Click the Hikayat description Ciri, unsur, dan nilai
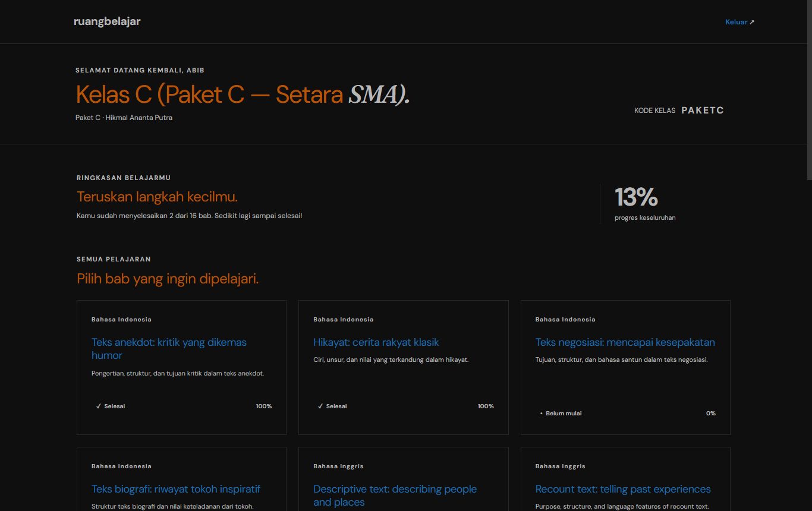This screenshot has height=511, width=812. coord(391,359)
